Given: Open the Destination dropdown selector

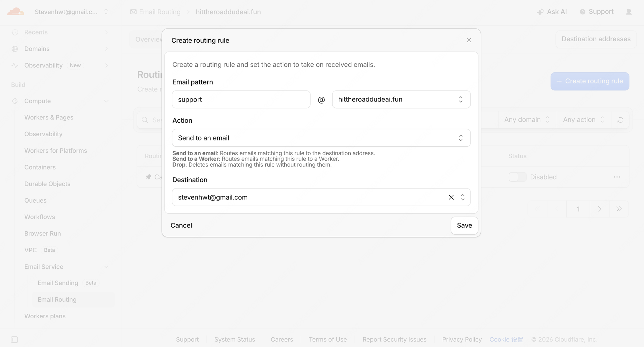Looking at the screenshot, I should [463, 197].
